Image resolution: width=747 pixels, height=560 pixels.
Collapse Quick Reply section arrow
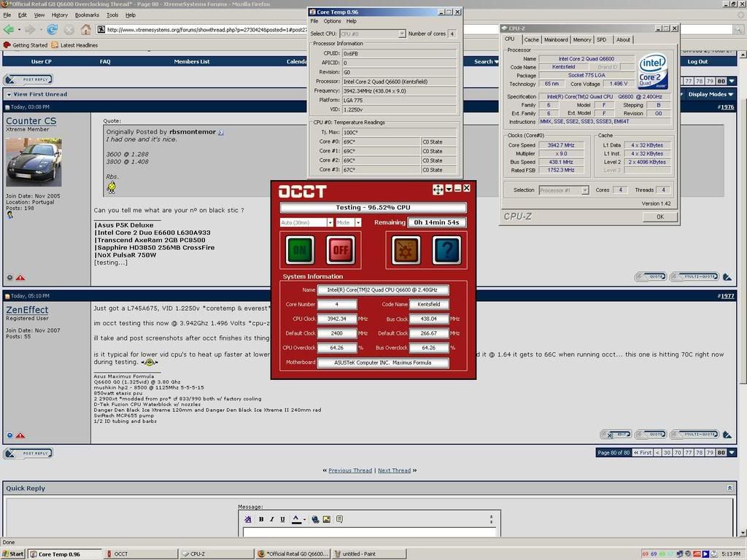click(729, 488)
